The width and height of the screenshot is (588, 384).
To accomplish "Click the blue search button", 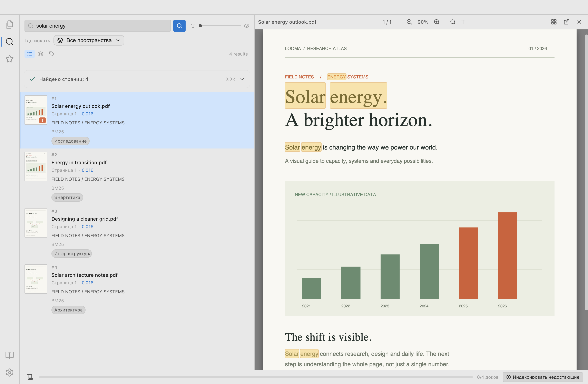I will pyautogui.click(x=179, y=26).
